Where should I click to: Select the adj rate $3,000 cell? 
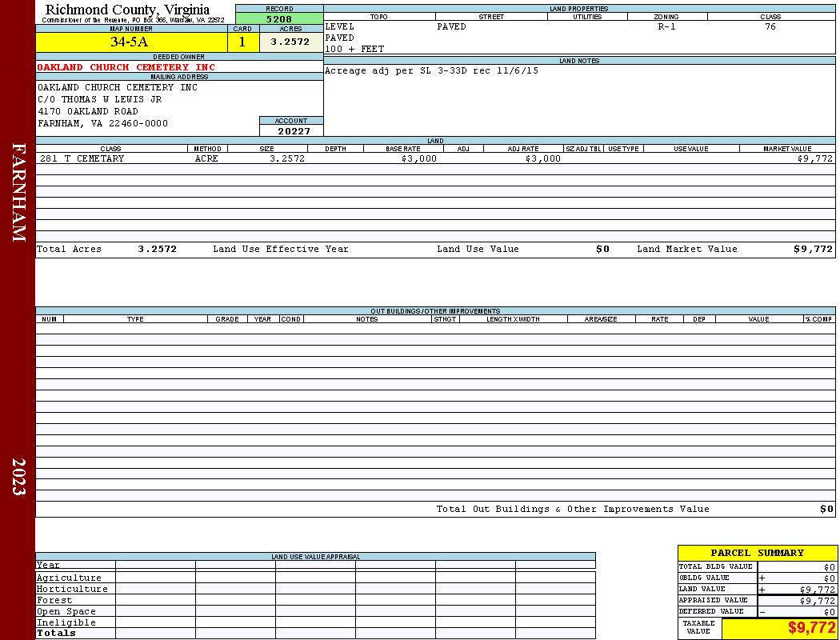pos(543,158)
